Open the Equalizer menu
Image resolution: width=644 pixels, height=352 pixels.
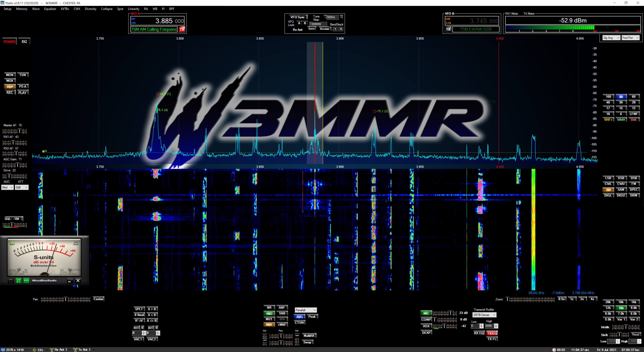pyautogui.click(x=50, y=9)
